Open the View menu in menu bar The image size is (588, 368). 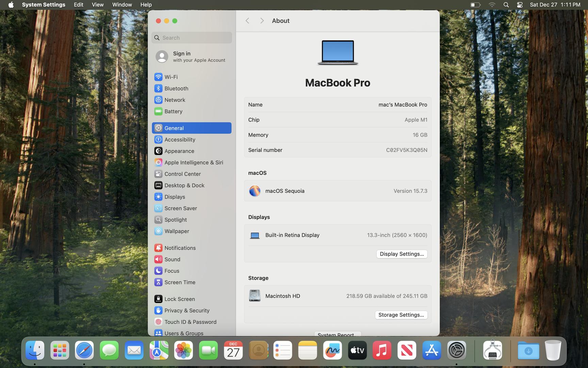(x=97, y=5)
